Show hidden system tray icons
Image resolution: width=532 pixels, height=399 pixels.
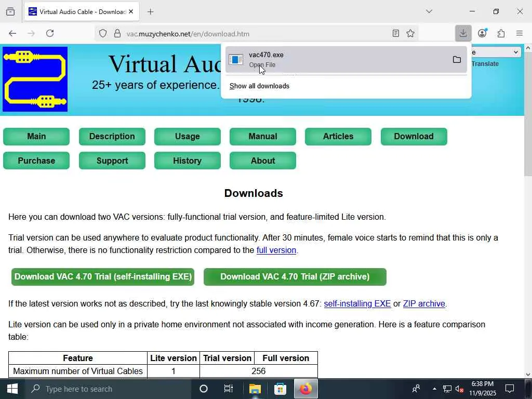click(434, 389)
